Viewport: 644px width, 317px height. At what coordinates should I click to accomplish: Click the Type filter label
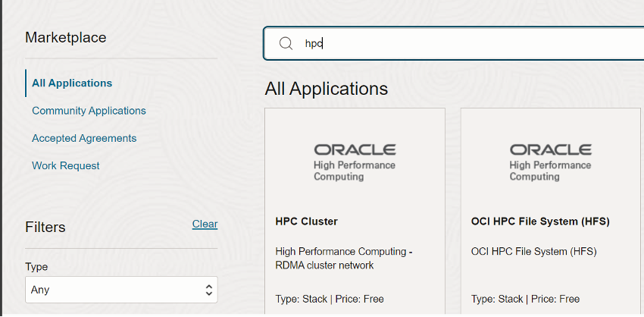(36, 267)
